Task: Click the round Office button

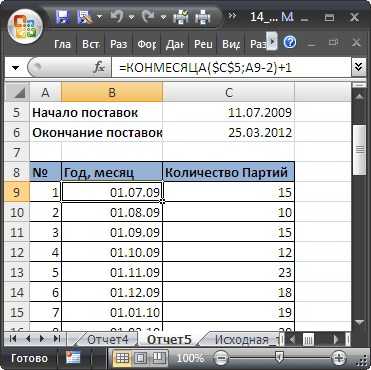Action: [26, 26]
